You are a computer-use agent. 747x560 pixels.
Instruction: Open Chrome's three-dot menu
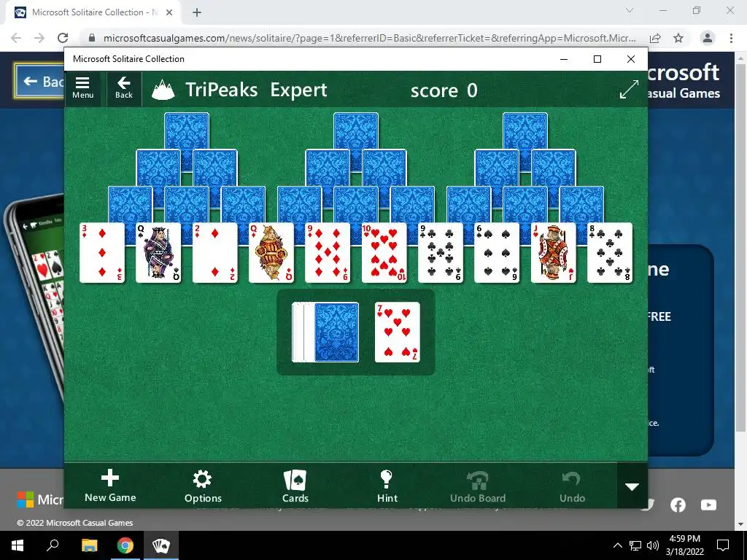pyautogui.click(x=731, y=38)
